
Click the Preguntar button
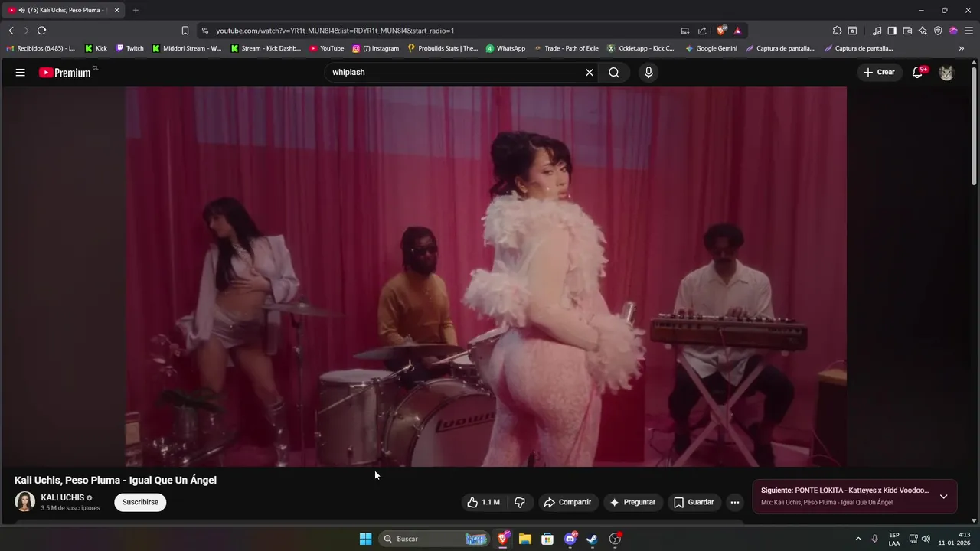click(632, 503)
